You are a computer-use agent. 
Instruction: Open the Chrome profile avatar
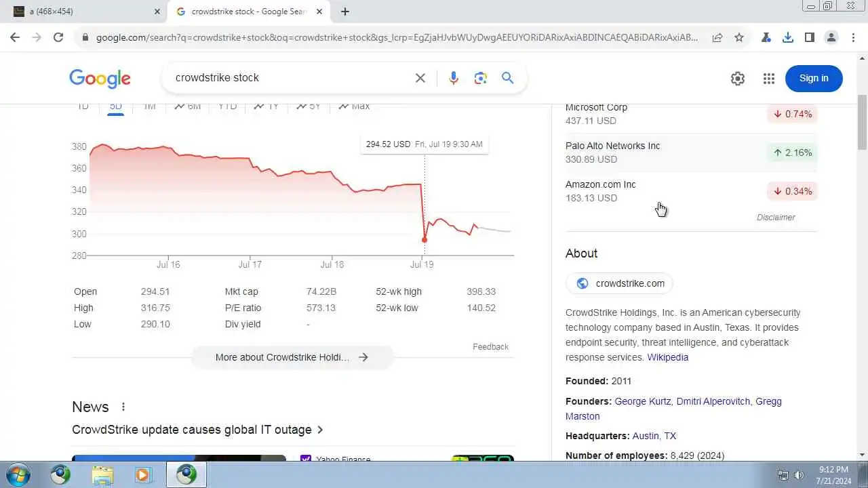[x=831, y=38]
